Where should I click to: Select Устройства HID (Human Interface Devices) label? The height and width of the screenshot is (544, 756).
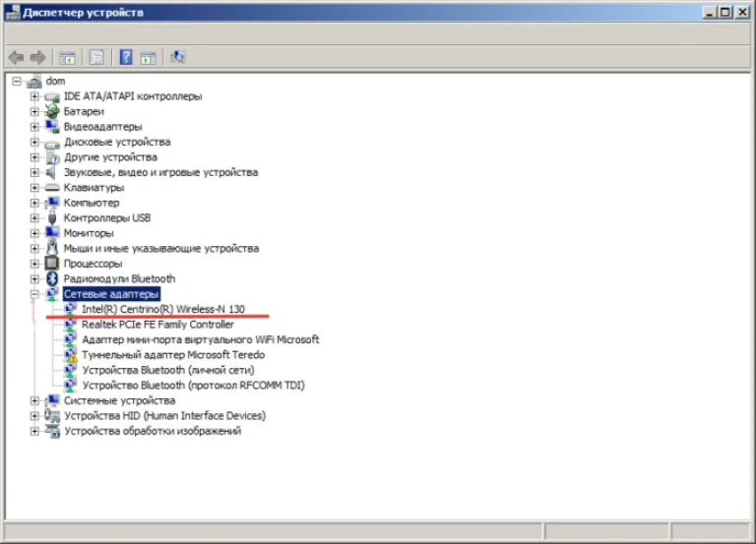click(165, 416)
